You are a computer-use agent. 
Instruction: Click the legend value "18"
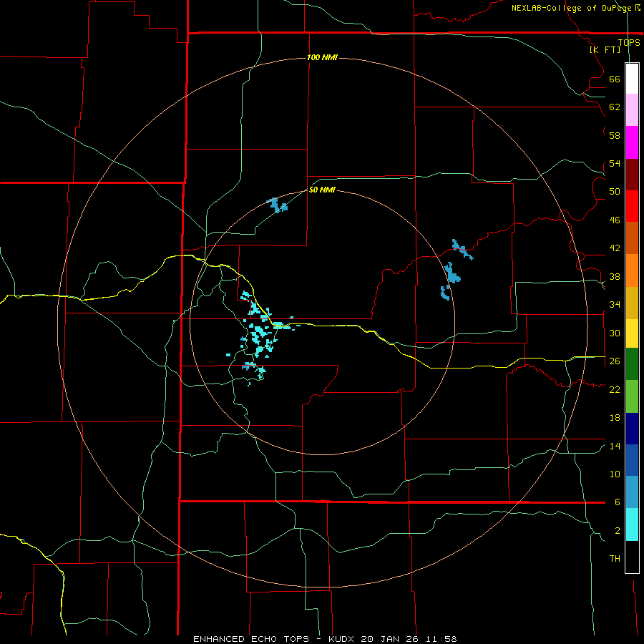coord(615,418)
